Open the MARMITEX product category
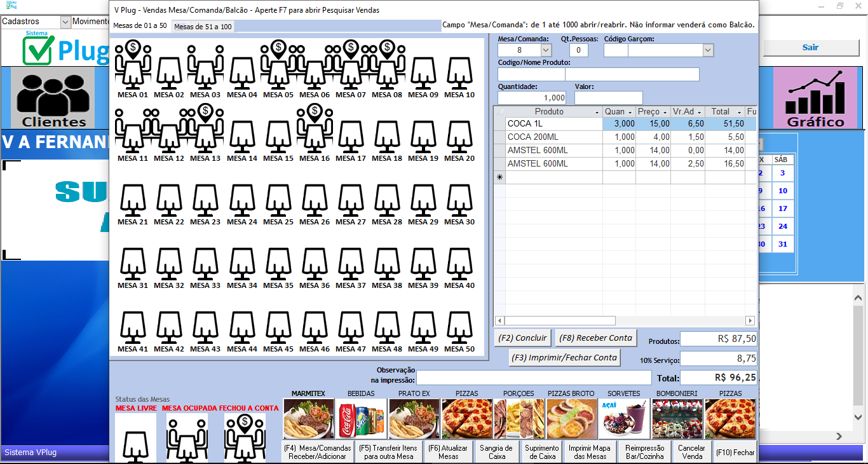The height and width of the screenshot is (464, 868). (x=308, y=419)
